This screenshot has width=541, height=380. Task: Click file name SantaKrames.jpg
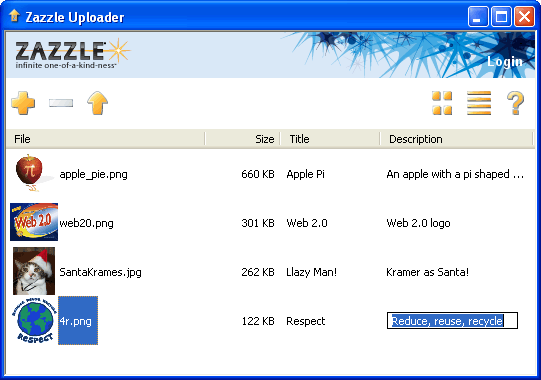(100, 272)
